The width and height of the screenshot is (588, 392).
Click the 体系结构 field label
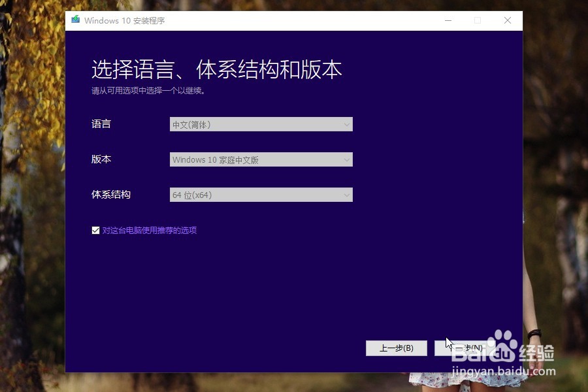[x=111, y=194]
